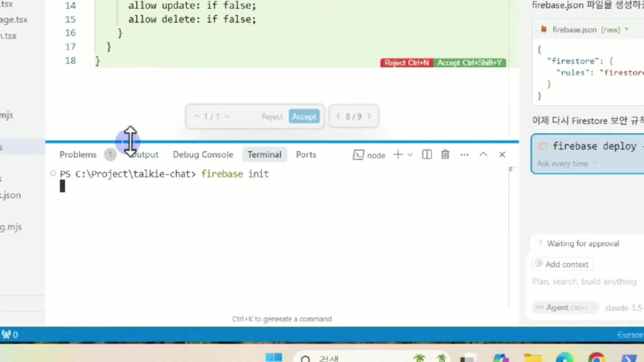Go to next file in 8/9 navigator
This screenshot has width=644, height=362.
tap(369, 116)
